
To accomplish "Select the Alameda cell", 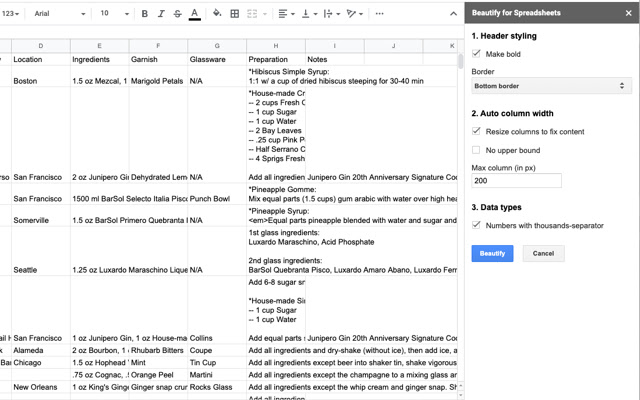I will pos(41,350).
